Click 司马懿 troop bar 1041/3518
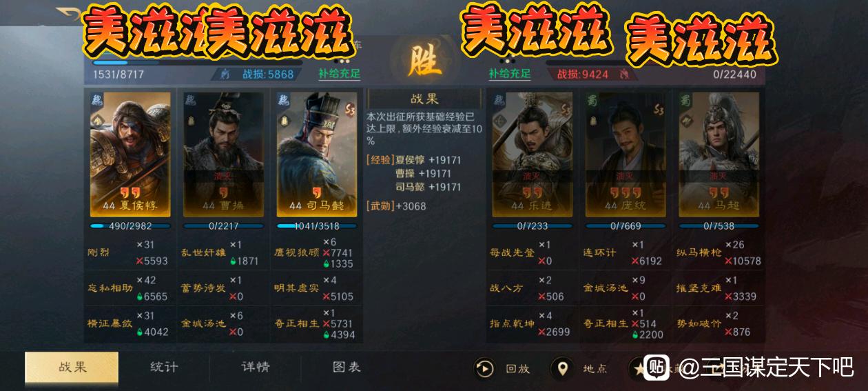 [317, 225]
